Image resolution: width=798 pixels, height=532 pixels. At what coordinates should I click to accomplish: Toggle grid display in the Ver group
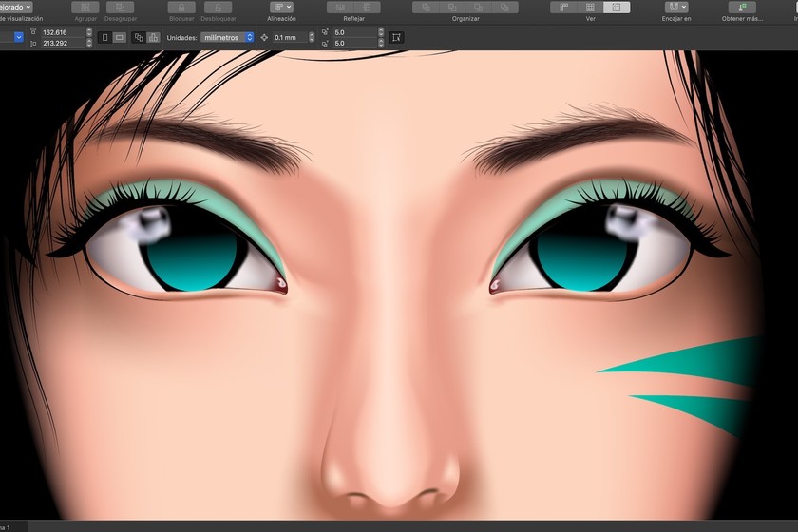(x=590, y=7)
